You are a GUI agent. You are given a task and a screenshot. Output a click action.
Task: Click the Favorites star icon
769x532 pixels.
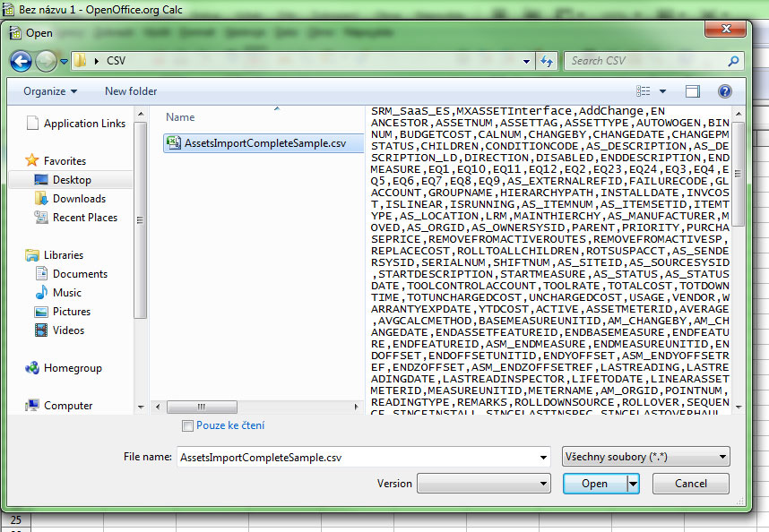[32, 160]
